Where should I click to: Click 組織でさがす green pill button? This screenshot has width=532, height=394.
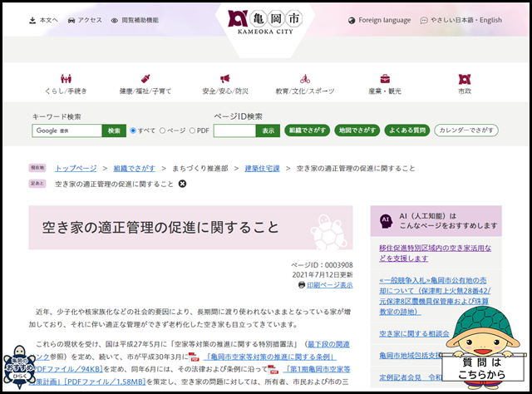coord(307,131)
